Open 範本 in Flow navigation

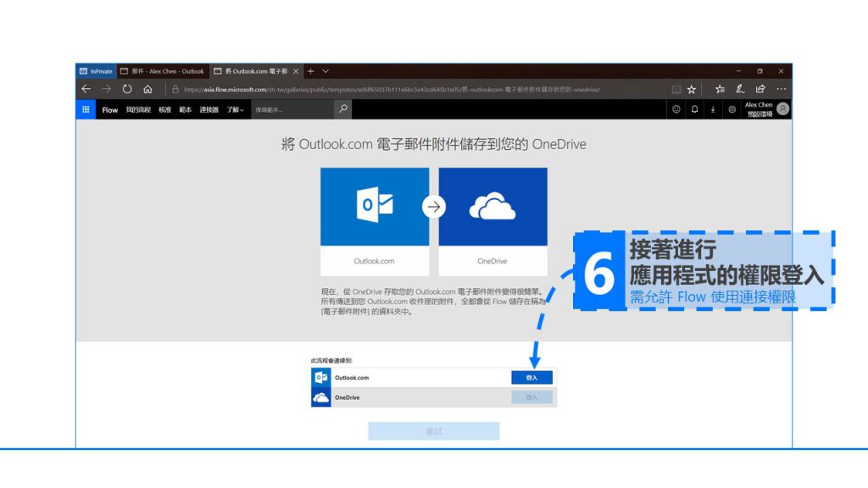coord(186,109)
